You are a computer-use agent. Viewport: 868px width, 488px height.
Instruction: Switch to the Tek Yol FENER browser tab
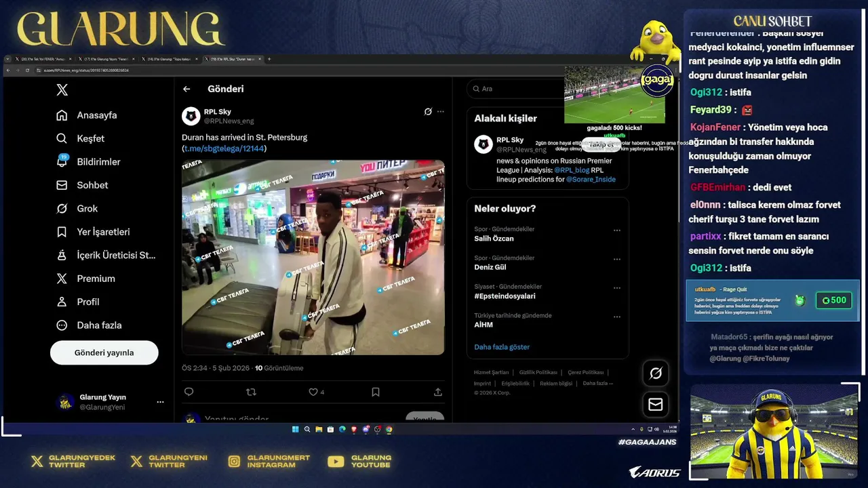point(42,59)
